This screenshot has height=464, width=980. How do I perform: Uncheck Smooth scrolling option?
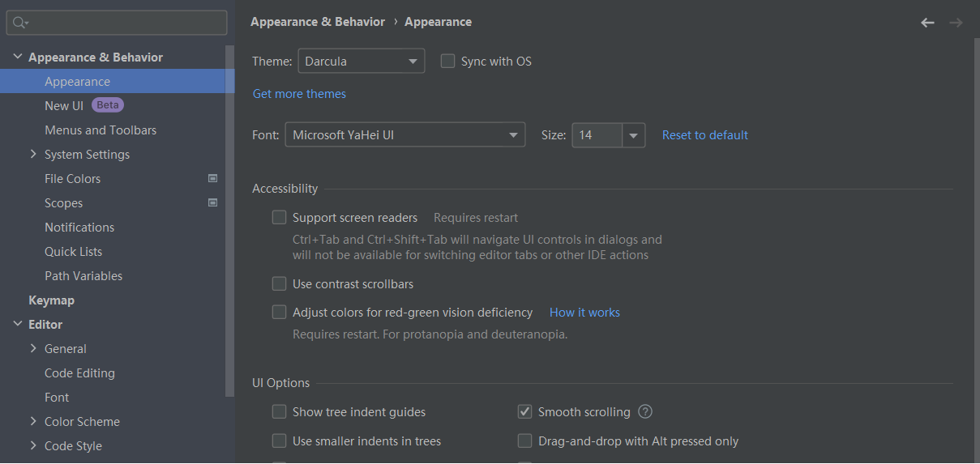524,411
